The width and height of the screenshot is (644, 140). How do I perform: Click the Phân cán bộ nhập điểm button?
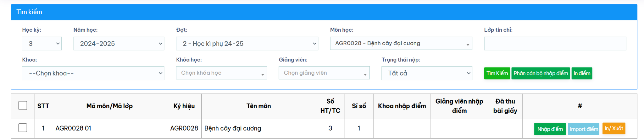pos(541,73)
